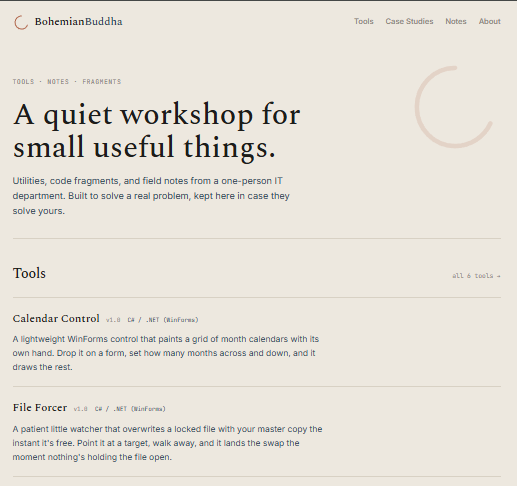The width and height of the screenshot is (517, 486).
Task: Click the 'A lightweight WinForms control' description
Action: [166, 353]
